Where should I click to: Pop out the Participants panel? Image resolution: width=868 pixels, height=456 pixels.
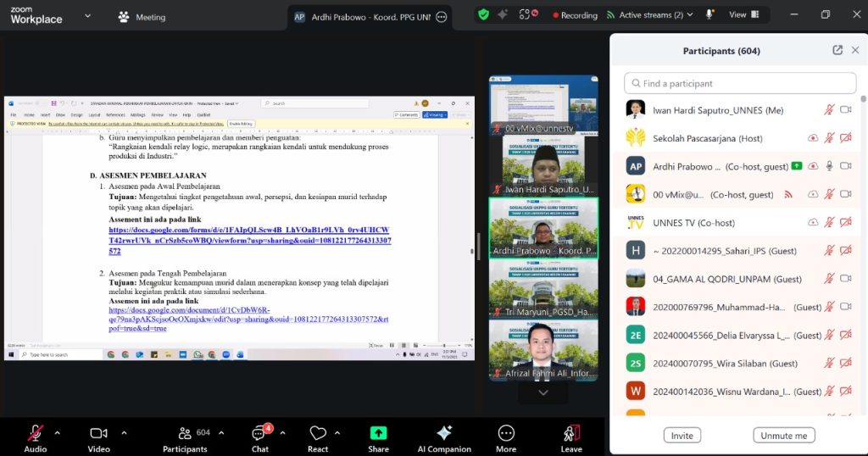[837, 50]
